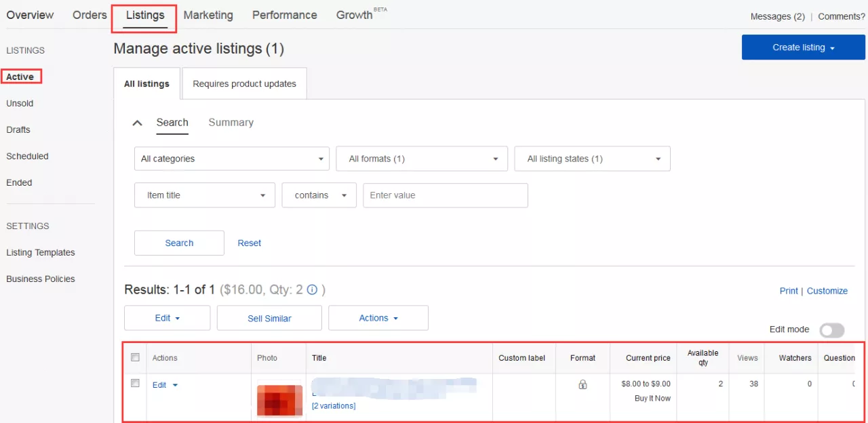Click the Sell Similar button
This screenshot has width=868, height=423.
[x=269, y=318]
